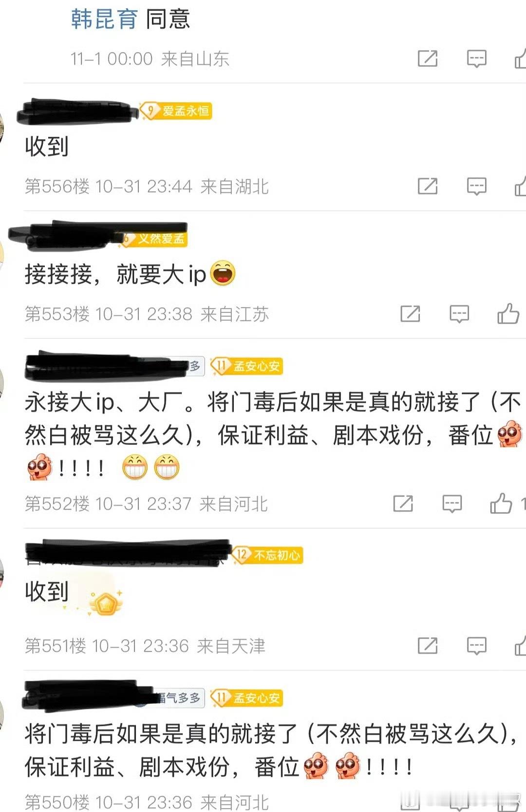Reply to 第552楼 comment
The image size is (526, 812).
pyautogui.click(x=452, y=504)
